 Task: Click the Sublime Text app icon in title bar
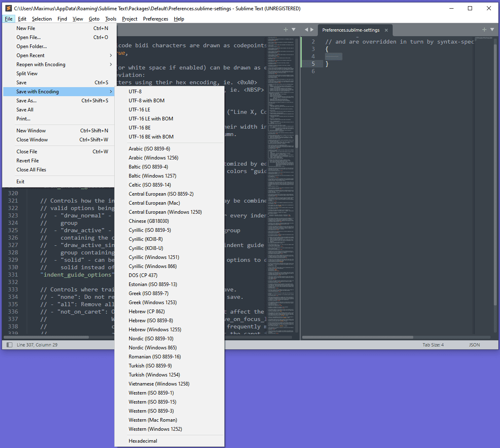pyautogui.click(x=8, y=8)
